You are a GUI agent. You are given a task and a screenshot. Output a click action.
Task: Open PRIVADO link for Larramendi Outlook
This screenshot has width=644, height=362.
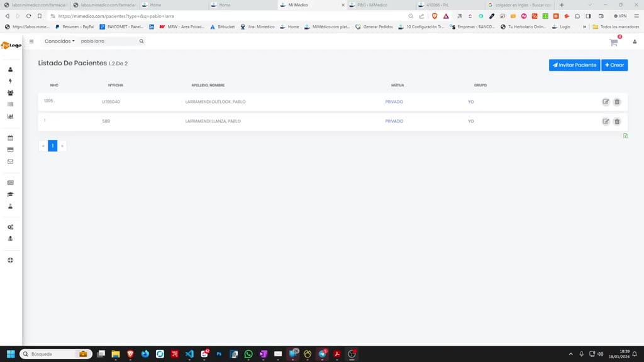pos(394,102)
